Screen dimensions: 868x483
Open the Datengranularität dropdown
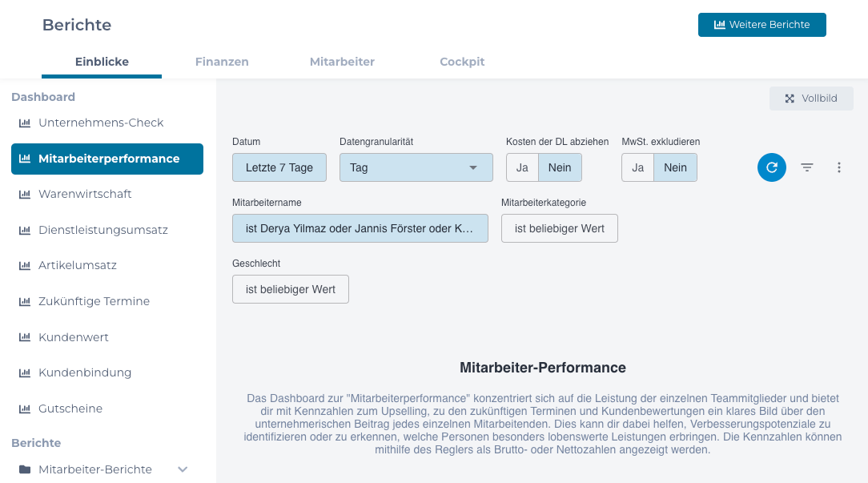pos(416,167)
